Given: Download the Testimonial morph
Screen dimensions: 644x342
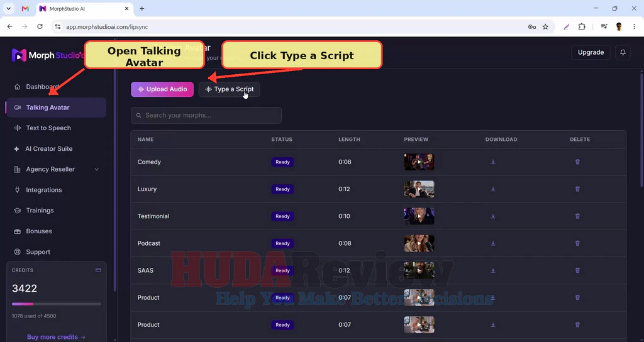Looking at the screenshot, I should tap(493, 216).
